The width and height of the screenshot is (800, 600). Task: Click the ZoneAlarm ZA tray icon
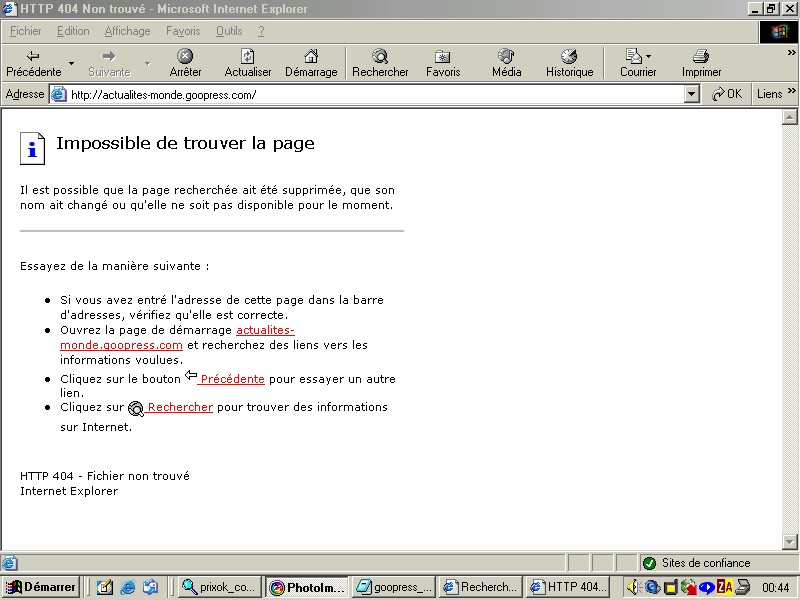pos(724,587)
